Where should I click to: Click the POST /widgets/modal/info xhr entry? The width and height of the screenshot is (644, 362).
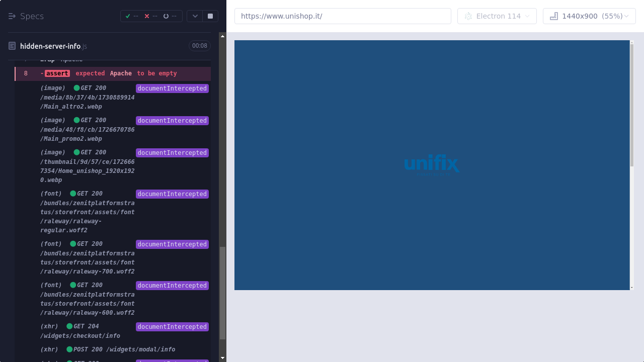[x=108, y=349]
